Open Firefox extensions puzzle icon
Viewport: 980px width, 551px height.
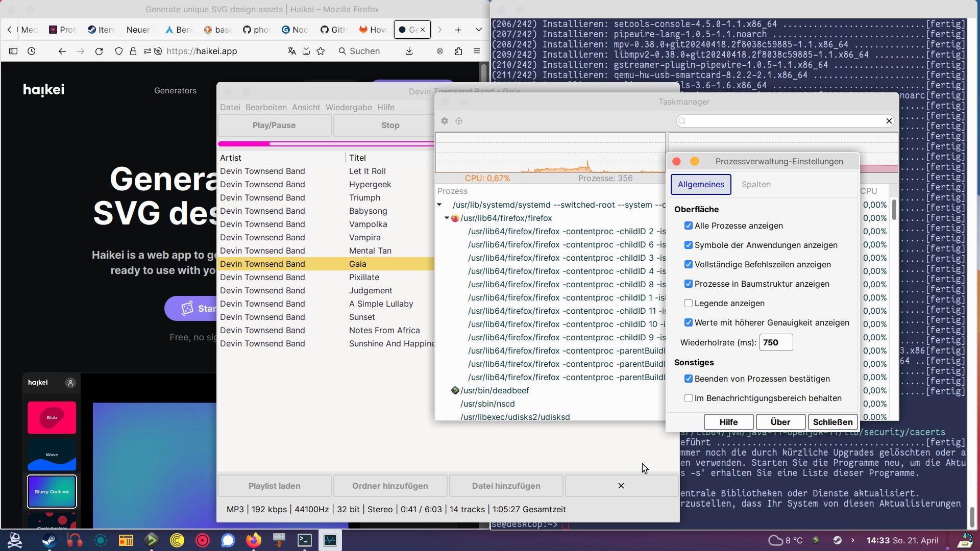click(x=458, y=51)
